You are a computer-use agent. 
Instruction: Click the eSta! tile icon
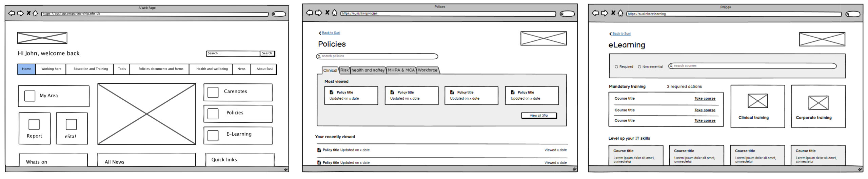[x=71, y=124]
